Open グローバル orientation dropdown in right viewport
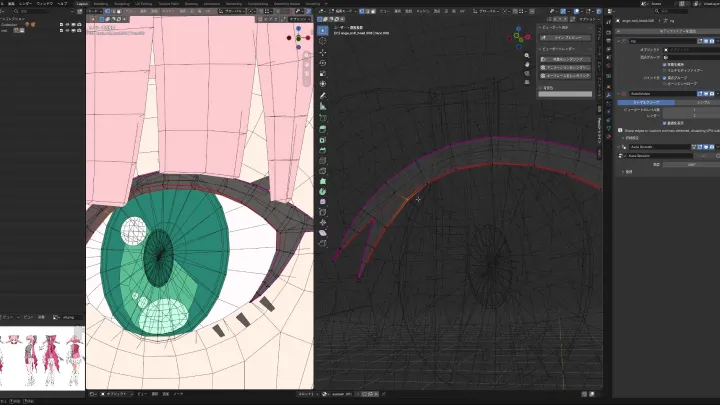The height and width of the screenshot is (405, 720). point(487,11)
